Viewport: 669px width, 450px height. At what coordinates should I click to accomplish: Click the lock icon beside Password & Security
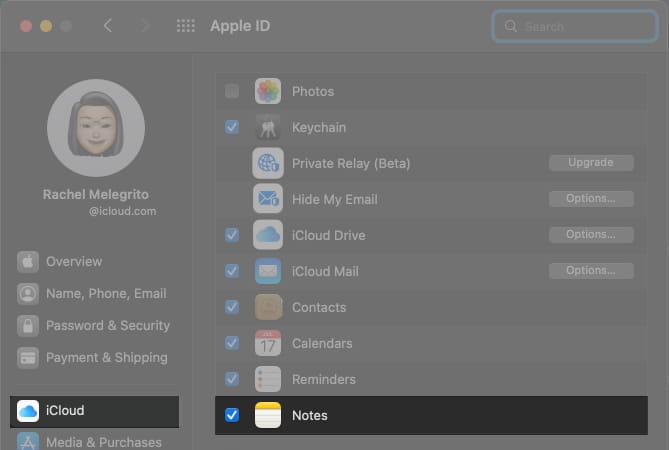[28, 325]
